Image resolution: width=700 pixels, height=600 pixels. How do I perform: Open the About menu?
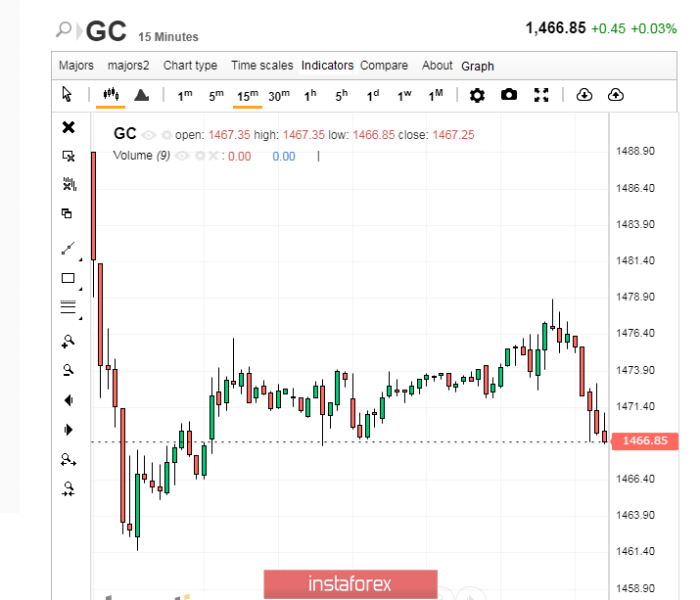click(437, 66)
